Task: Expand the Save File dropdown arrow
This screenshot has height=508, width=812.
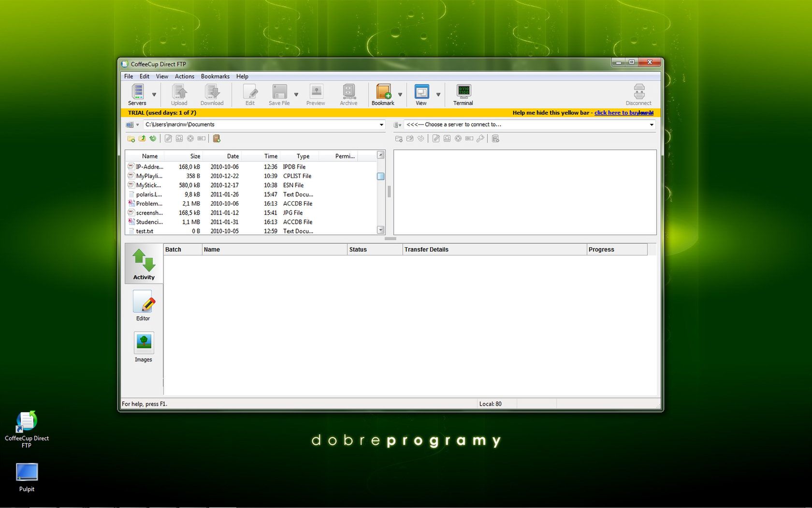Action: (296, 95)
